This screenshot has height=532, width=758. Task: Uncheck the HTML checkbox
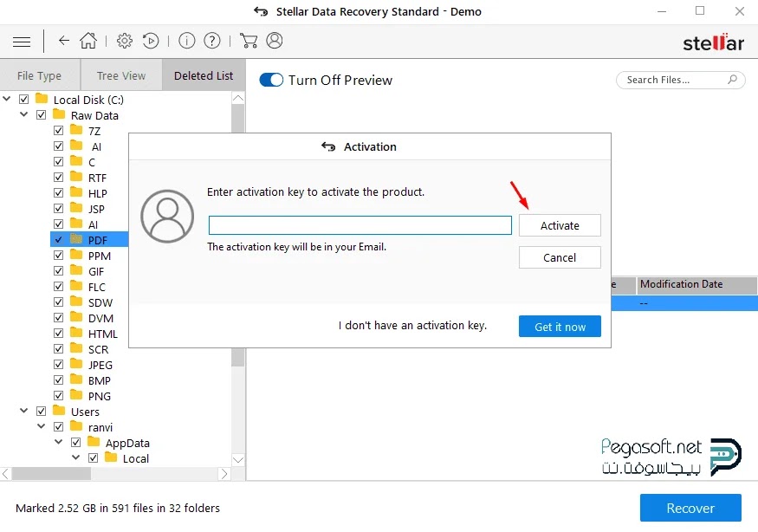(x=59, y=334)
